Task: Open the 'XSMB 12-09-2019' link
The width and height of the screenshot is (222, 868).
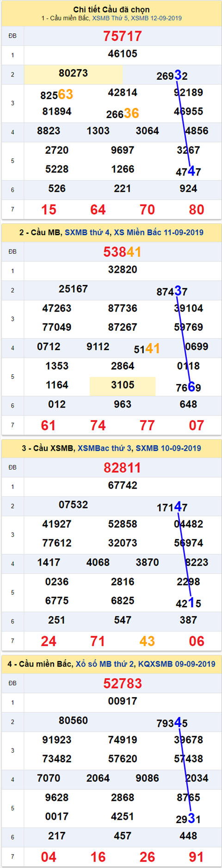Action: click(x=156, y=19)
